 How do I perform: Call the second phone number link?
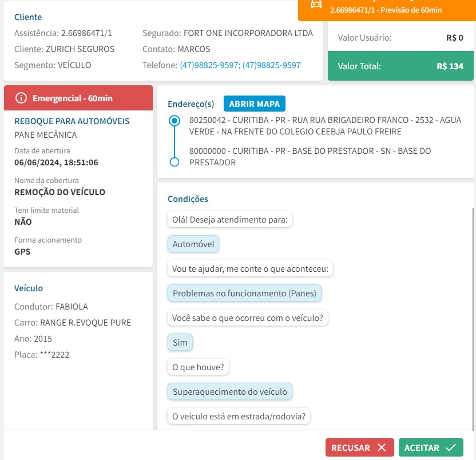point(271,65)
